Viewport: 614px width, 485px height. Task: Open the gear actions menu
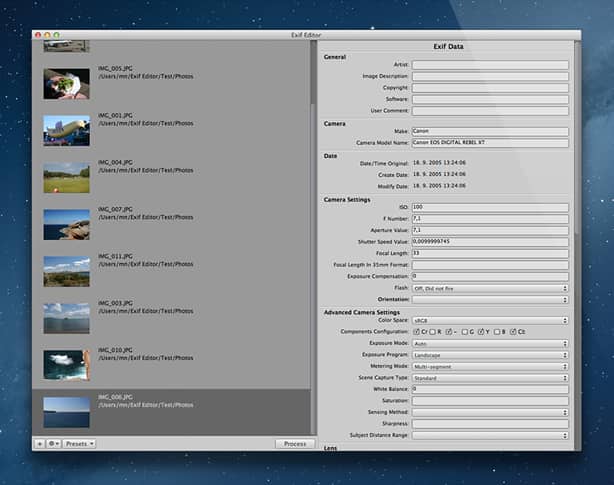pos(53,443)
